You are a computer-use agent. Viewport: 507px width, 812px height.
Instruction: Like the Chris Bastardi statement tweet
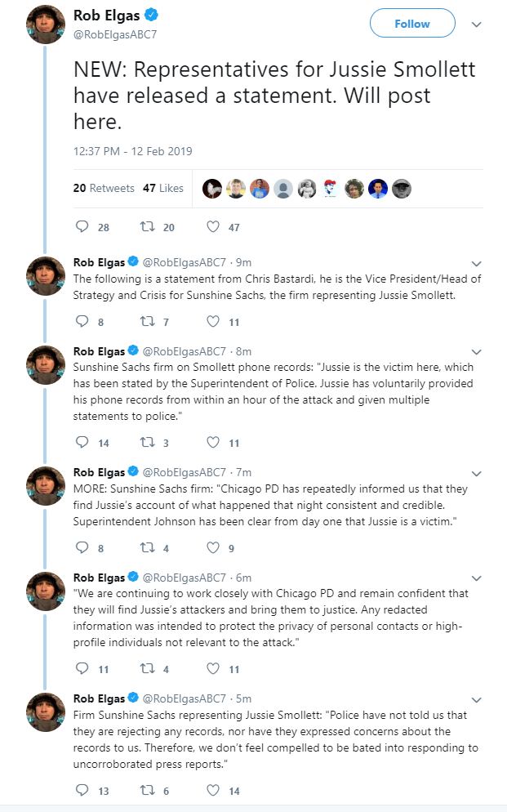[213, 321]
